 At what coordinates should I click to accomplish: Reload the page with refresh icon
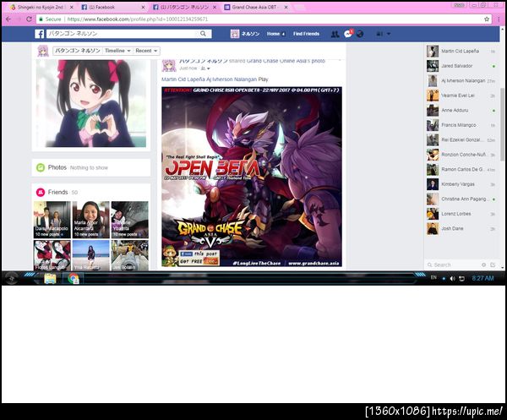tap(29, 19)
